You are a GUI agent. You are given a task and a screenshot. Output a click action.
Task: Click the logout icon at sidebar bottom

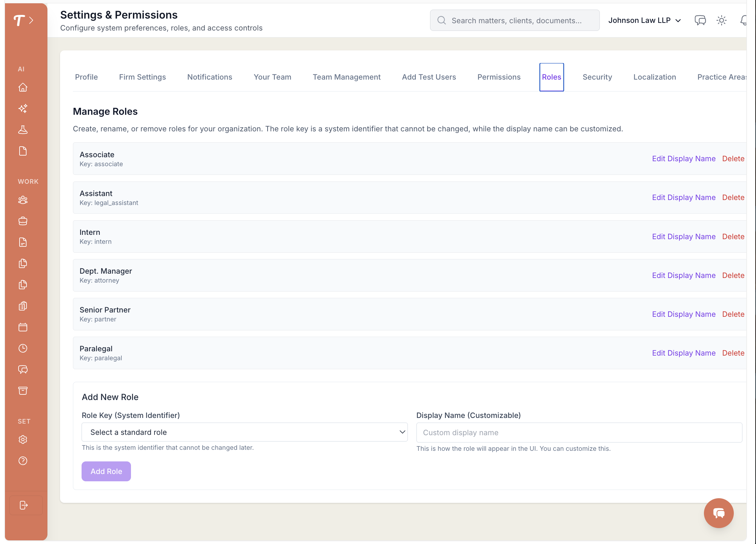[24, 505]
